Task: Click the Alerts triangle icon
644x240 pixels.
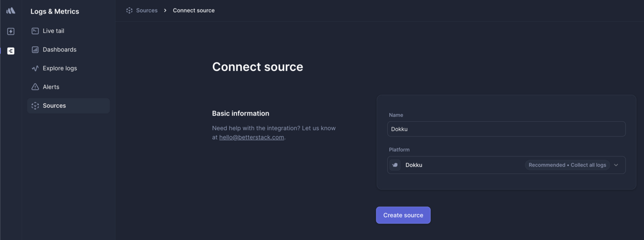Action: tap(35, 87)
